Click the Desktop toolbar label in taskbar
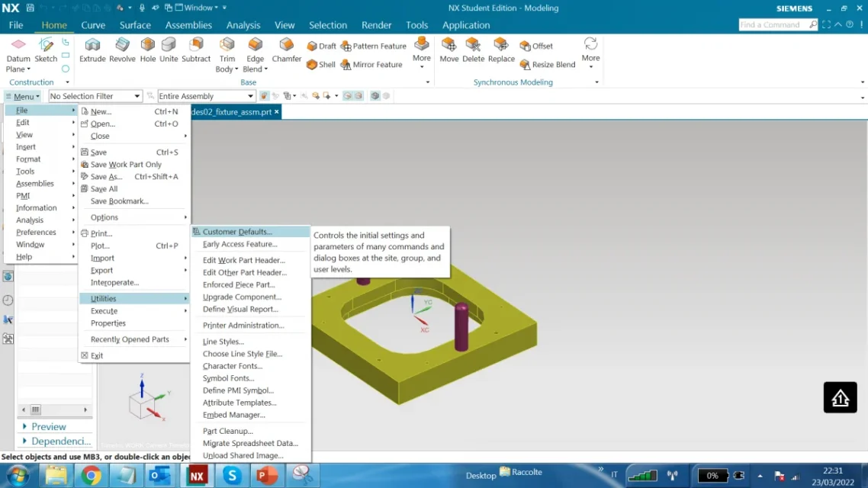 (481, 476)
